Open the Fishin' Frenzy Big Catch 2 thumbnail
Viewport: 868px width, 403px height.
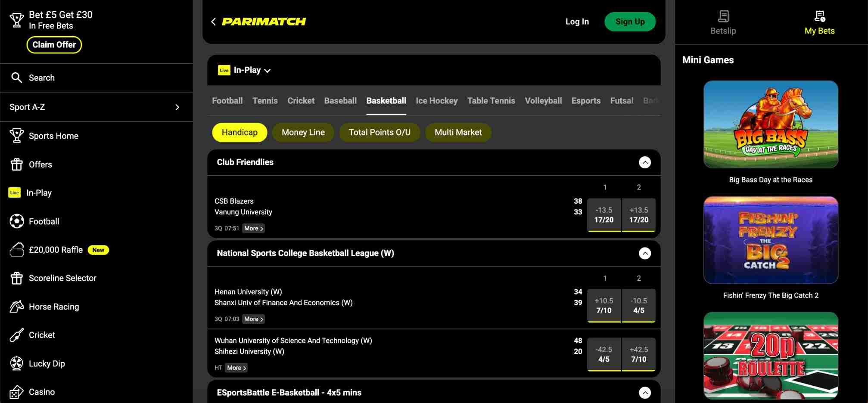770,240
